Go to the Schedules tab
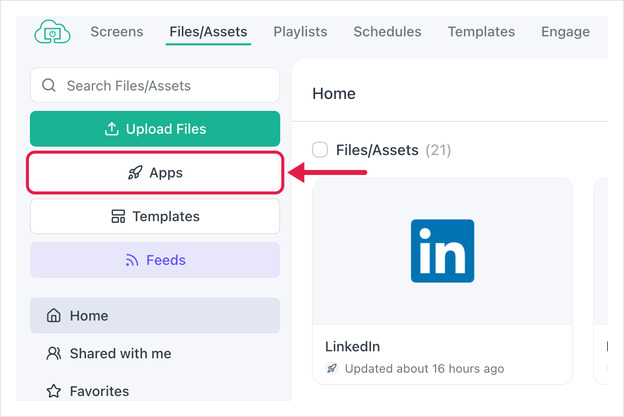This screenshot has height=417, width=624. pos(387,32)
